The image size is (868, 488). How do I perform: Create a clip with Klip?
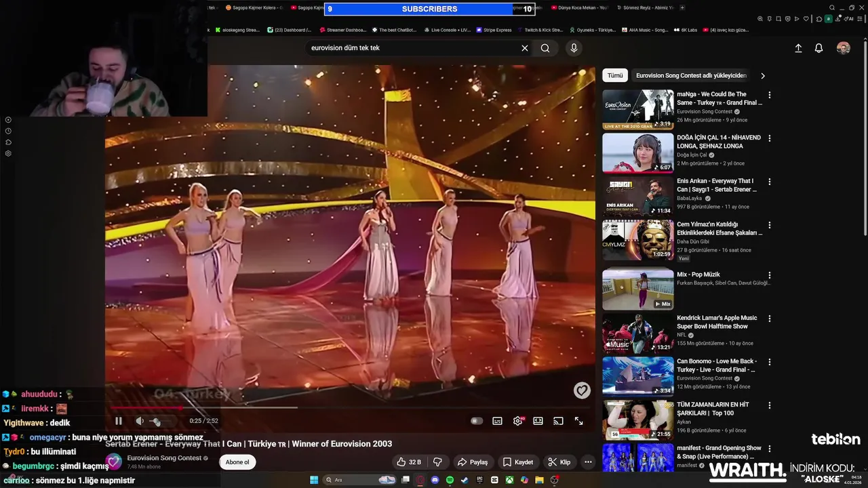pos(559,462)
